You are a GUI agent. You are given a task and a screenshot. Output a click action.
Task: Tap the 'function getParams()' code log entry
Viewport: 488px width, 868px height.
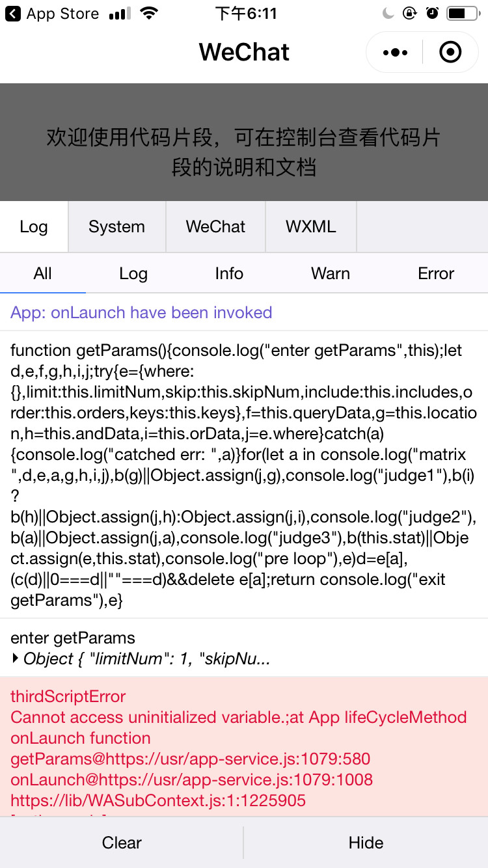tap(244, 475)
